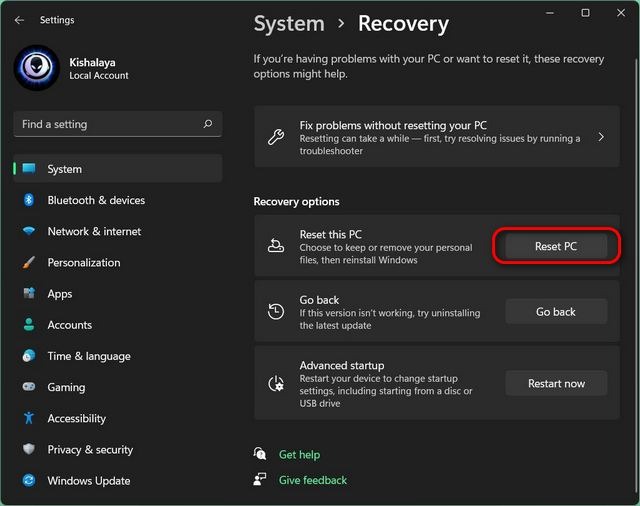Click the Reset this PC icon
The height and width of the screenshot is (506, 640).
[x=276, y=246]
